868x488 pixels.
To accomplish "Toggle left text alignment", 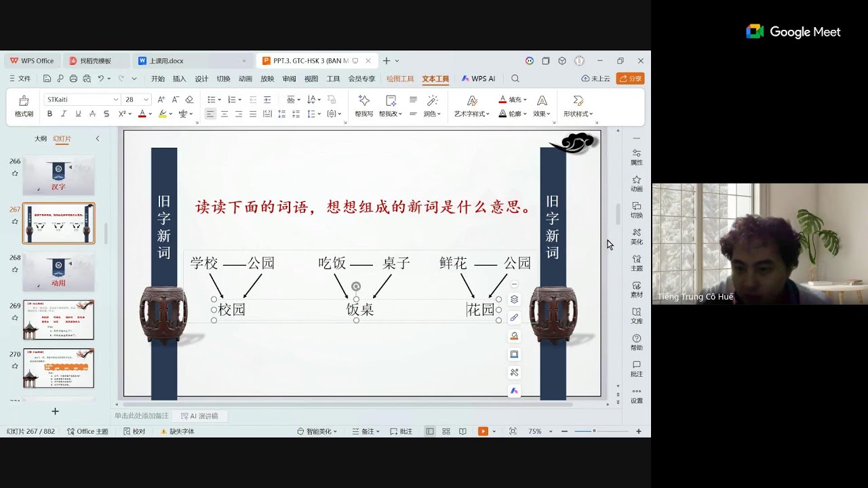I will (x=210, y=114).
